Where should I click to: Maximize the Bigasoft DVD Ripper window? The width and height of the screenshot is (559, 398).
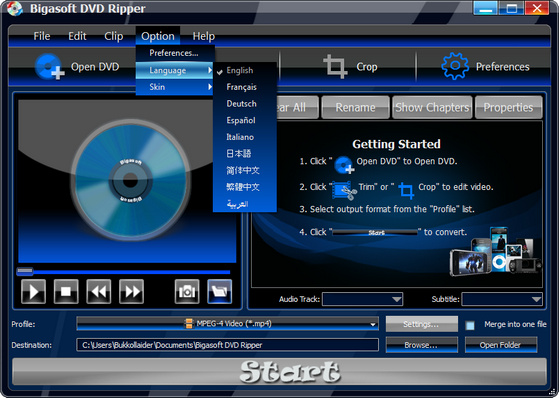click(511, 8)
